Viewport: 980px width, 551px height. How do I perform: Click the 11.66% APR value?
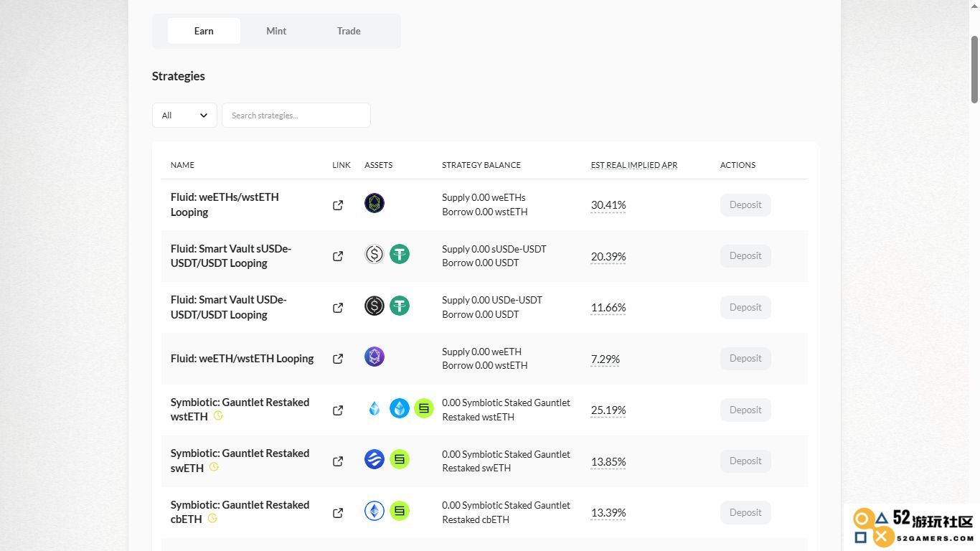point(608,308)
